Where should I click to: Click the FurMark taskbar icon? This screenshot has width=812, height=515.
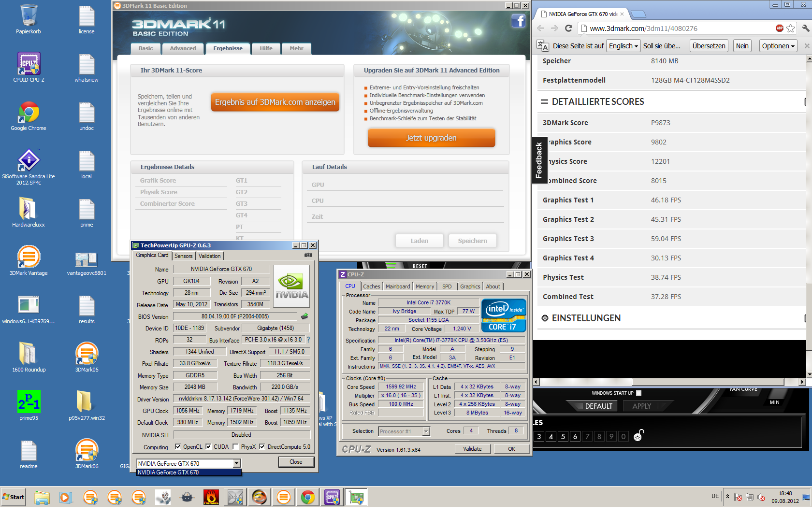pos(211,497)
